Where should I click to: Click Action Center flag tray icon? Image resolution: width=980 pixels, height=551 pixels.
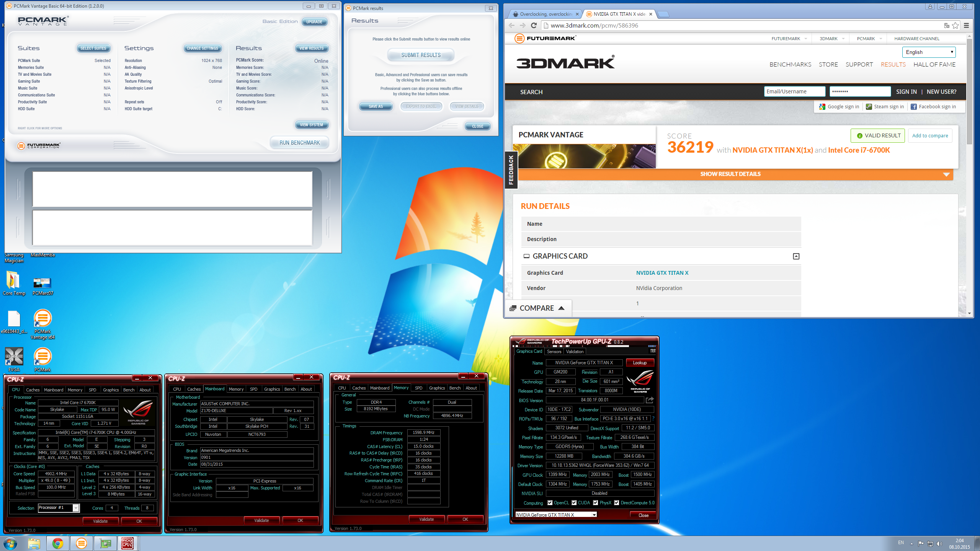(x=921, y=544)
